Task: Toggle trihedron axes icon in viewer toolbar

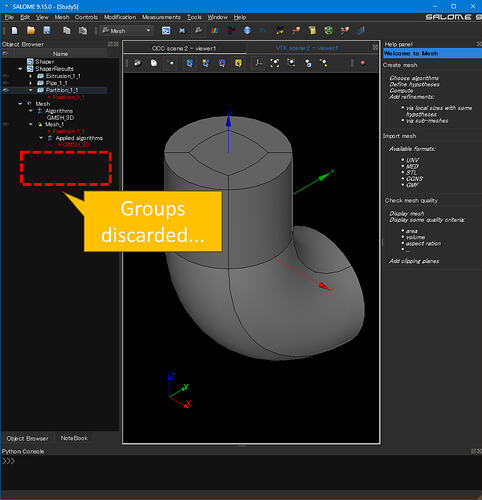Action: 258,63
